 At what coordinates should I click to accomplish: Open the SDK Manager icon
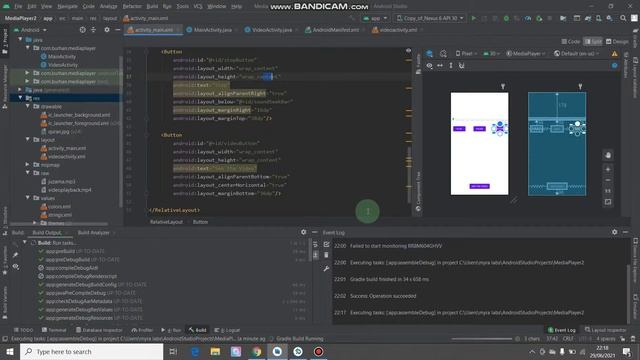[x=609, y=18]
